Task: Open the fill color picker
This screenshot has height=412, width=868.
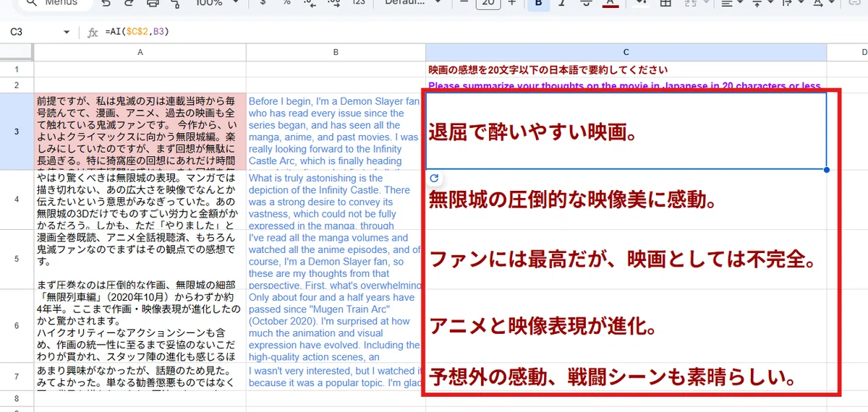Action: click(x=640, y=3)
